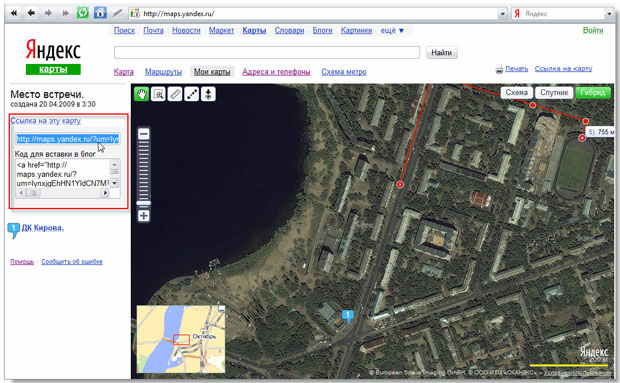Click the Yandex map search input

pyautogui.click(x=267, y=52)
